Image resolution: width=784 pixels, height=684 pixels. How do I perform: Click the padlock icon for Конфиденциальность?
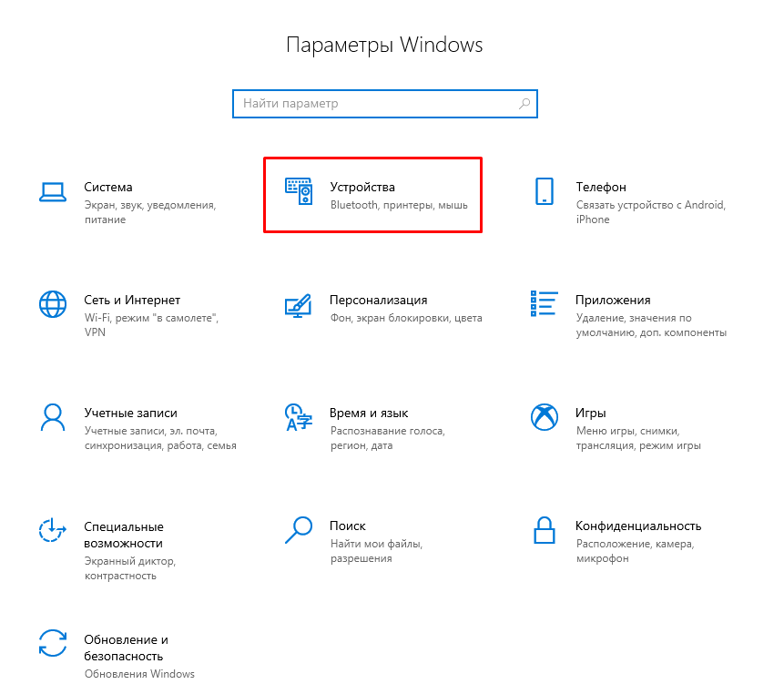[x=545, y=530]
